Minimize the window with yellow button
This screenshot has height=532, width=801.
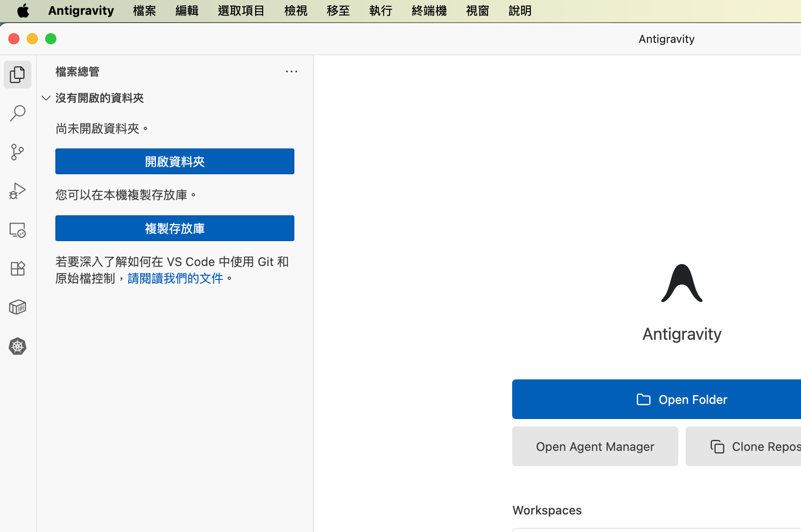32,39
